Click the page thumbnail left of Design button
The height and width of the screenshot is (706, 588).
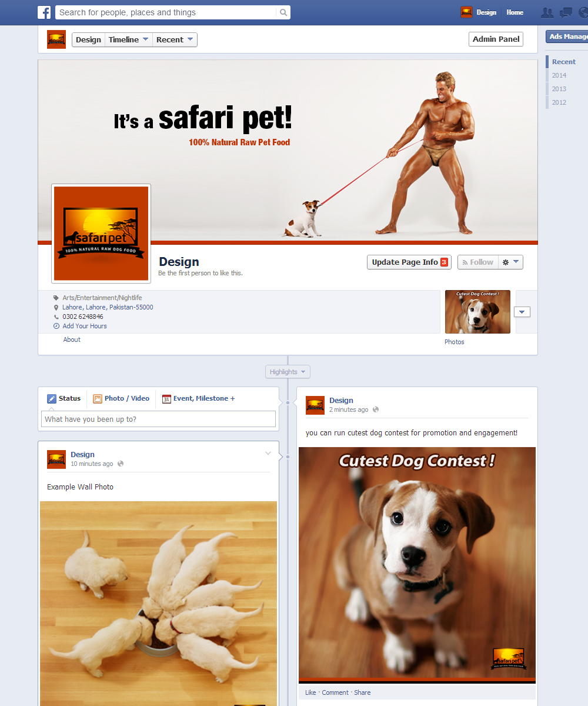coord(56,39)
